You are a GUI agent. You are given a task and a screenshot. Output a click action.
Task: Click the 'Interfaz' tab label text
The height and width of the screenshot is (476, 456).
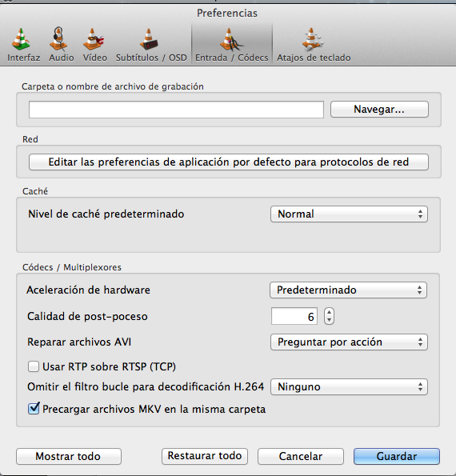pos(24,58)
